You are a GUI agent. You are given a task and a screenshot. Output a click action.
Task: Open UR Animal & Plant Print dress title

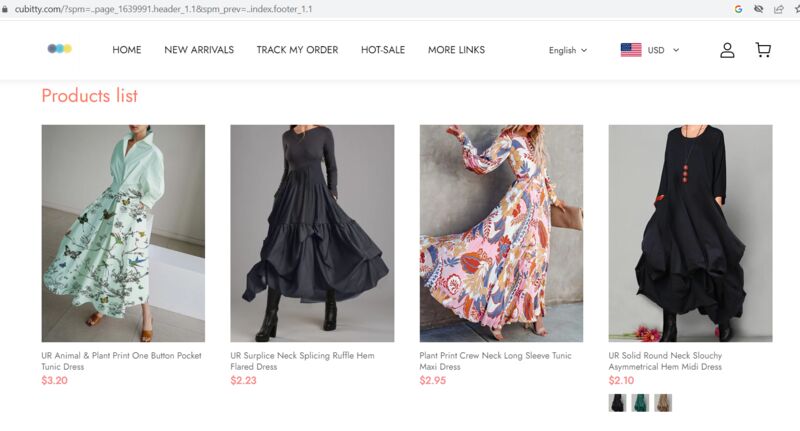[x=121, y=361]
